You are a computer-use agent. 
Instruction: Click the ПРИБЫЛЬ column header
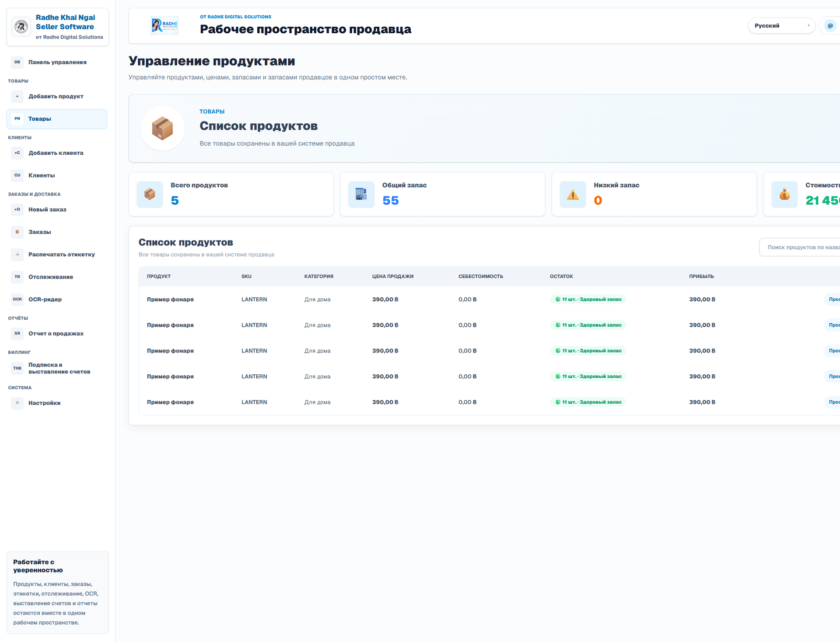pyautogui.click(x=701, y=276)
